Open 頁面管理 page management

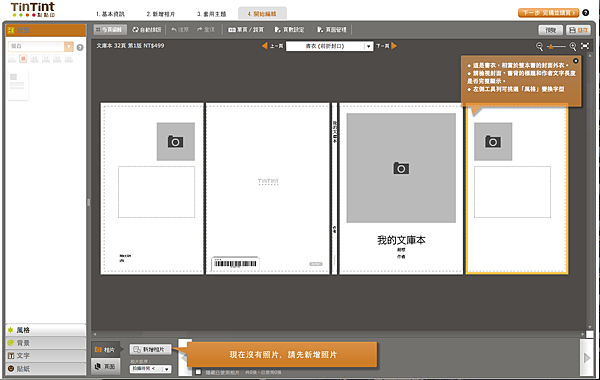pos(332,29)
